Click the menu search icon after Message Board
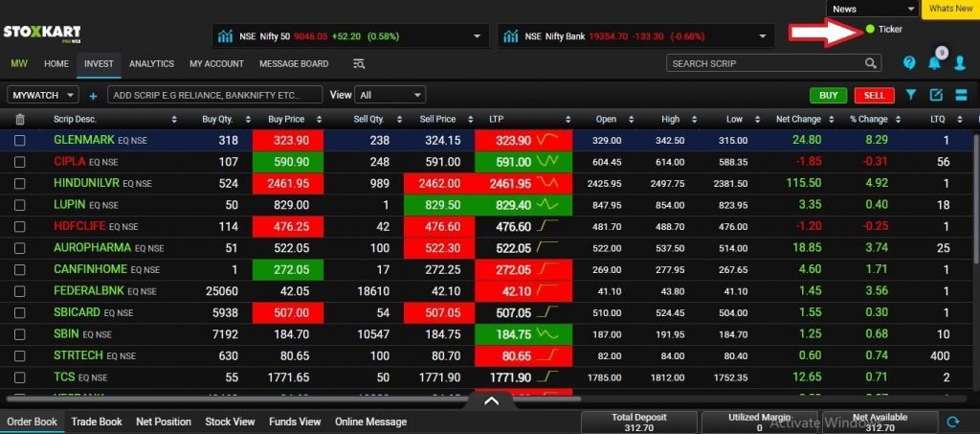Image resolution: width=980 pixels, height=434 pixels. point(359,64)
